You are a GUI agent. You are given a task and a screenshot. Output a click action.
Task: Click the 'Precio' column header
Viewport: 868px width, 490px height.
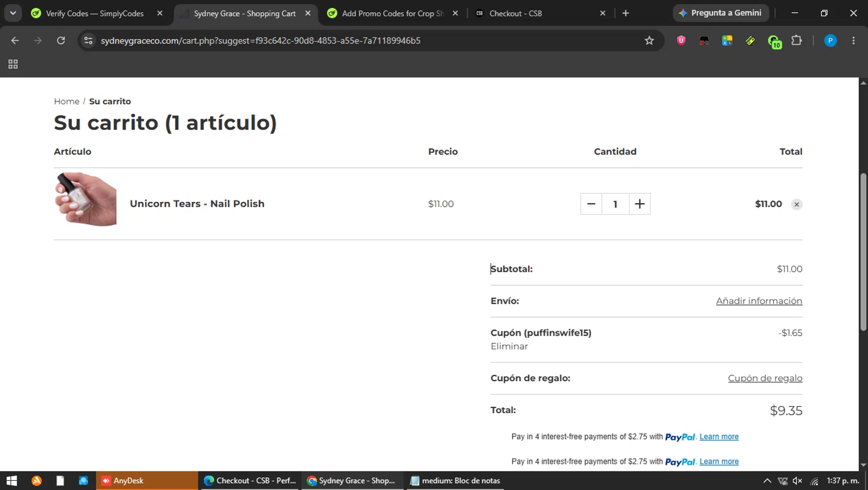(x=443, y=152)
